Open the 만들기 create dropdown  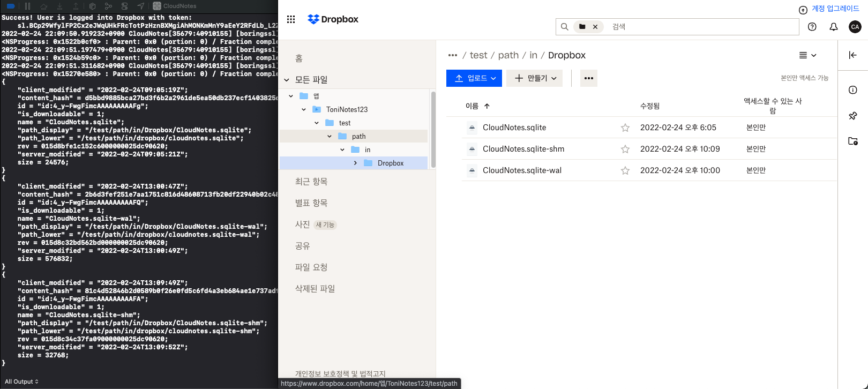pyautogui.click(x=535, y=78)
